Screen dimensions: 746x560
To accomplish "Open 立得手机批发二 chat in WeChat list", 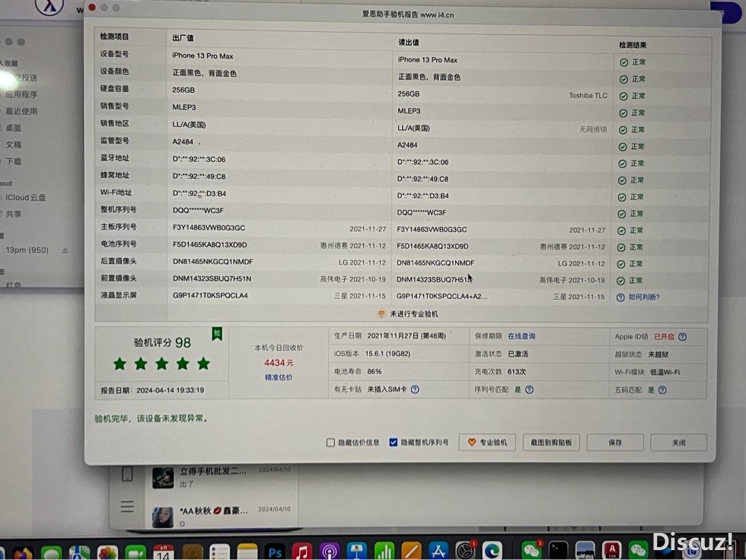I will tap(222, 477).
